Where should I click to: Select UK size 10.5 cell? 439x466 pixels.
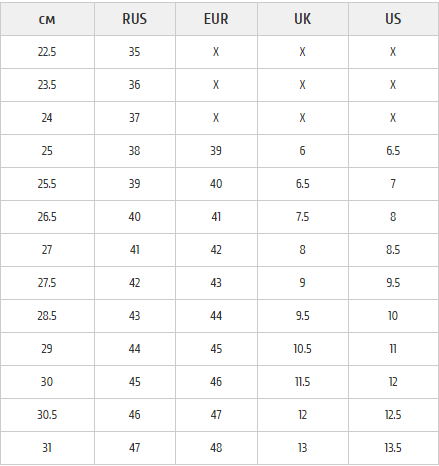[303, 349]
